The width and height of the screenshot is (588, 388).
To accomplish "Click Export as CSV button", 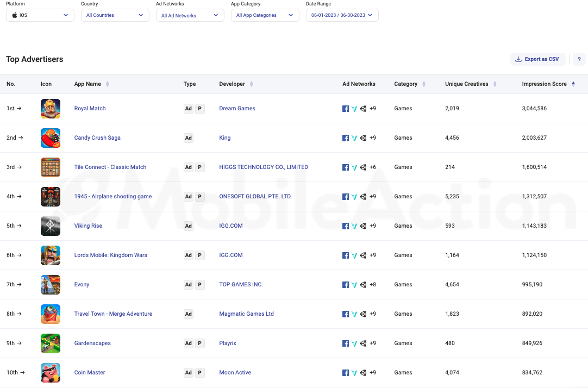I will coord(538,59).
